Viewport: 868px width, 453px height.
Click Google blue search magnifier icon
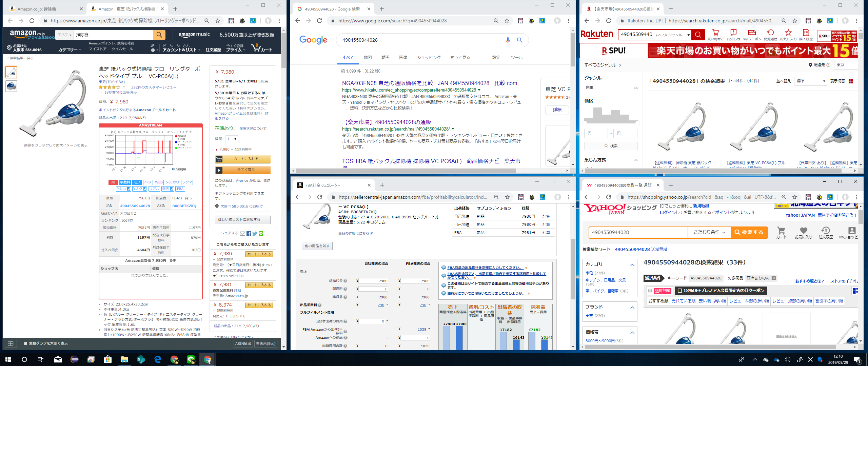(519, 40)
